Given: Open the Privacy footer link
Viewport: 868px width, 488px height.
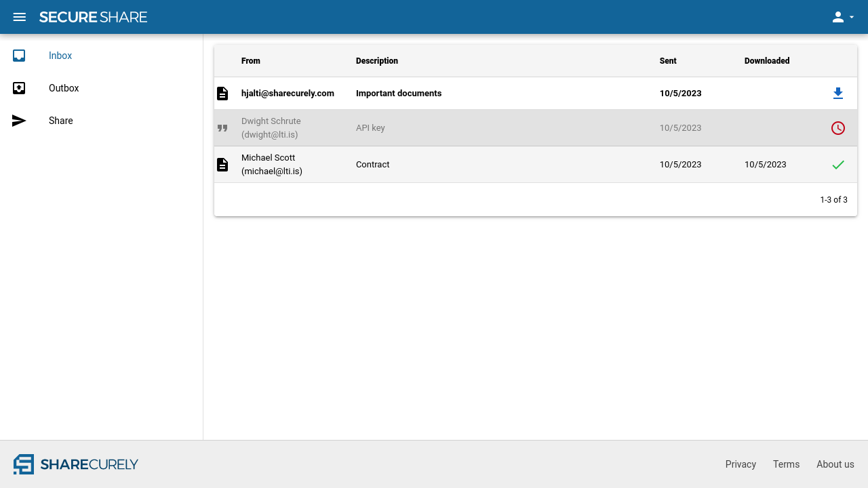Looking at the screenshot, I should tap(741, 464).
